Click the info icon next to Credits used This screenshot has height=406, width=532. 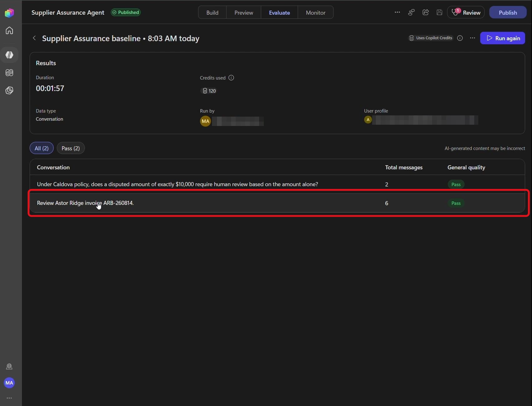(x=231, y=78)
